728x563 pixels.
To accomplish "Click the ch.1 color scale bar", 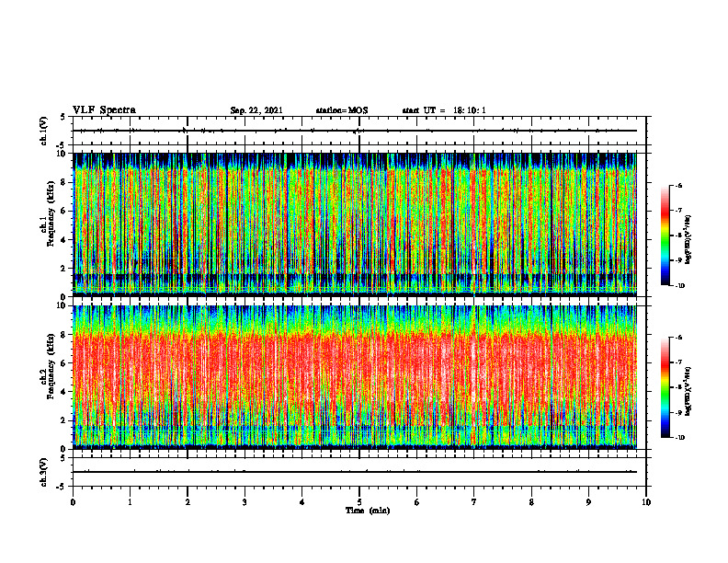I will tap(665, 236).
